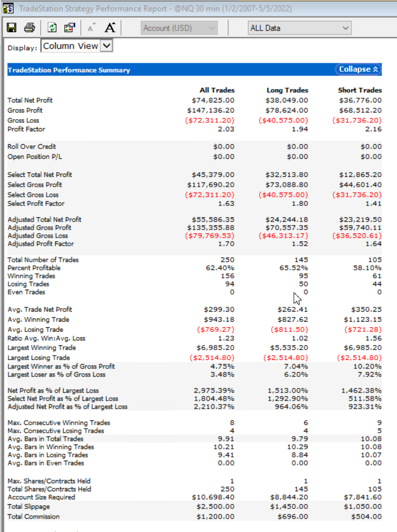Viewport: 397px width, 532px height.
Task: Expand the Display Column View dropdown
Action: click(77, 46)
